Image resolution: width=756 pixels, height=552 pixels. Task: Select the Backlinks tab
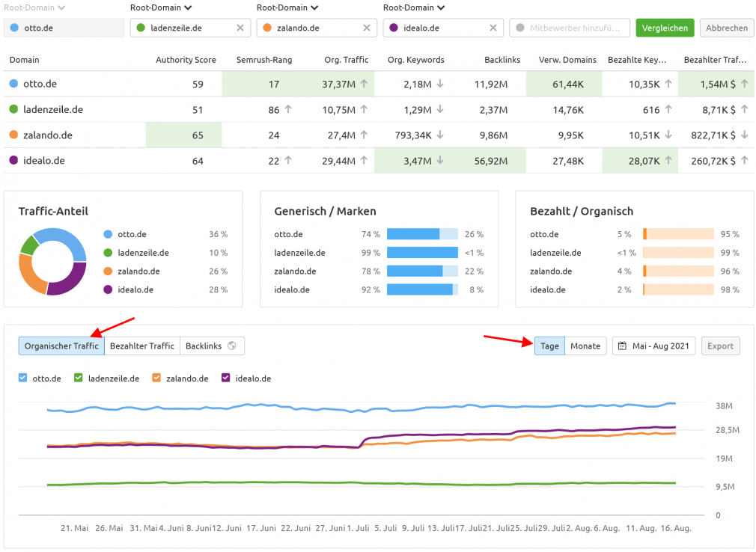coord(211,346)
